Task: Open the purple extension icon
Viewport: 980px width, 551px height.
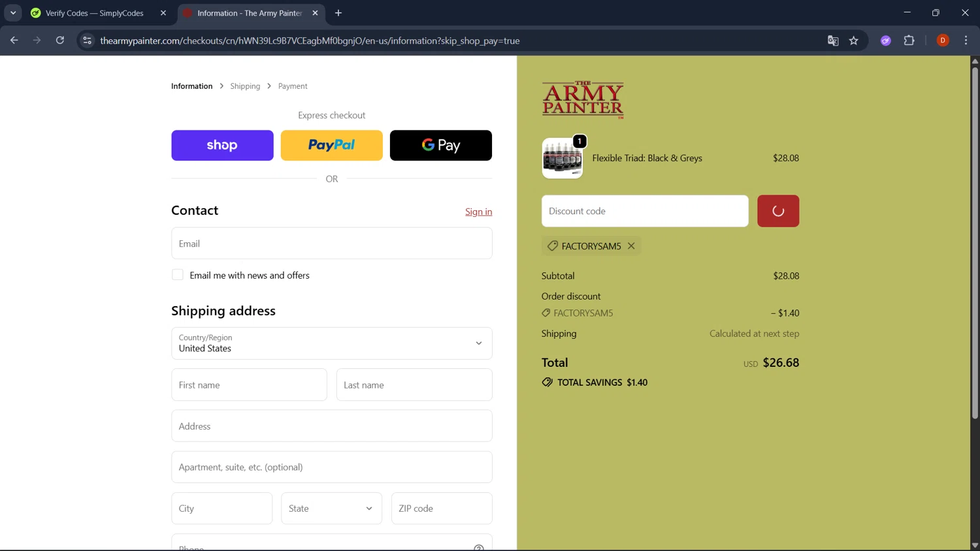Action: 886,40
